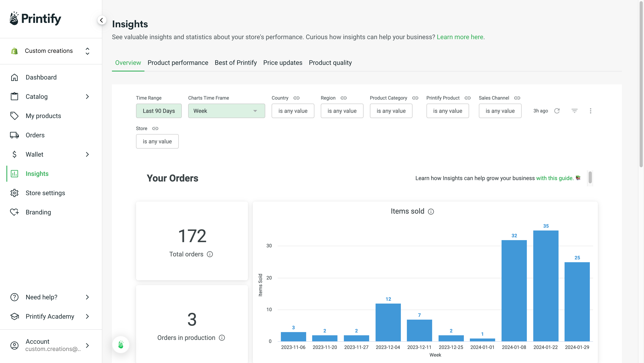Open the Dashboard from the sidebar
The image size is (644, 363).
pos(41,77)
